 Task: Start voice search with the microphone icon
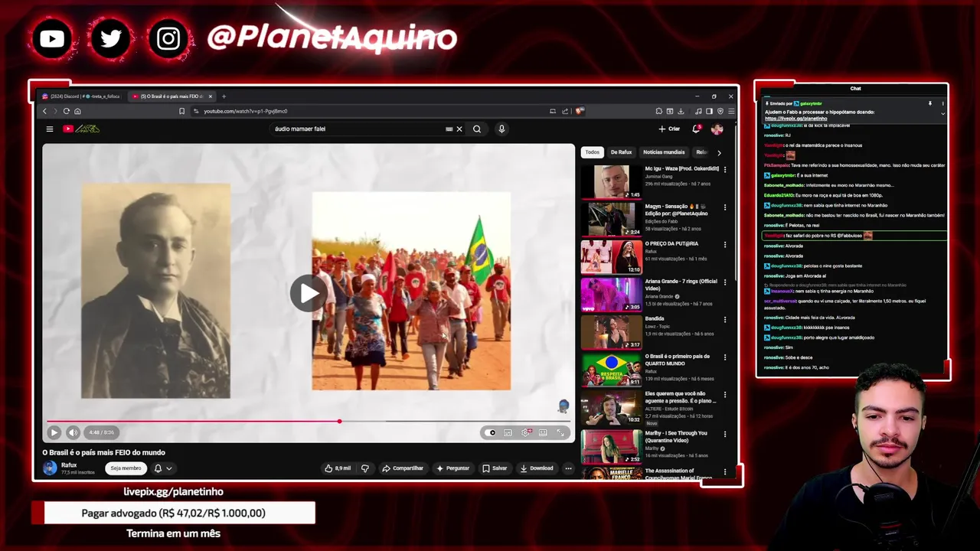(501, 129)
